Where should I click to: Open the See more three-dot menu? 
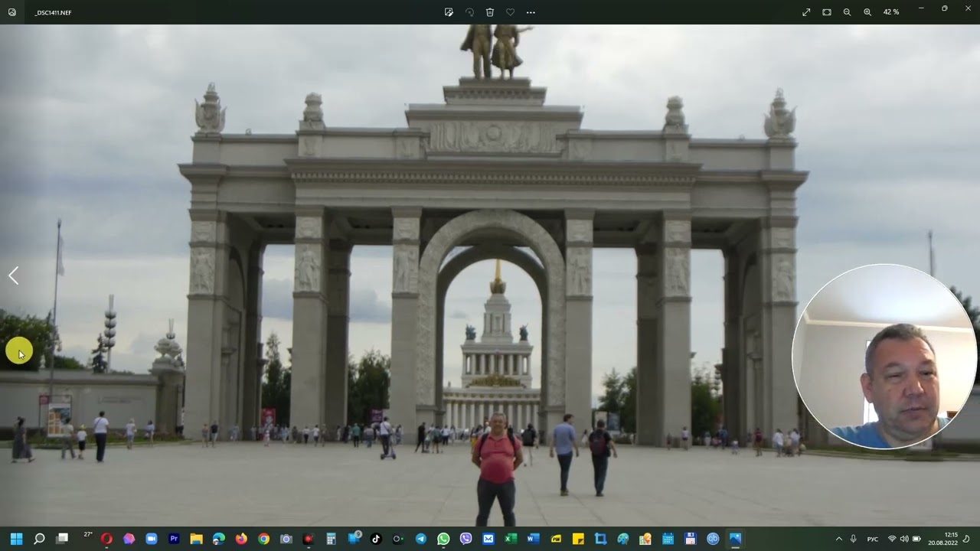click(531, 12)
